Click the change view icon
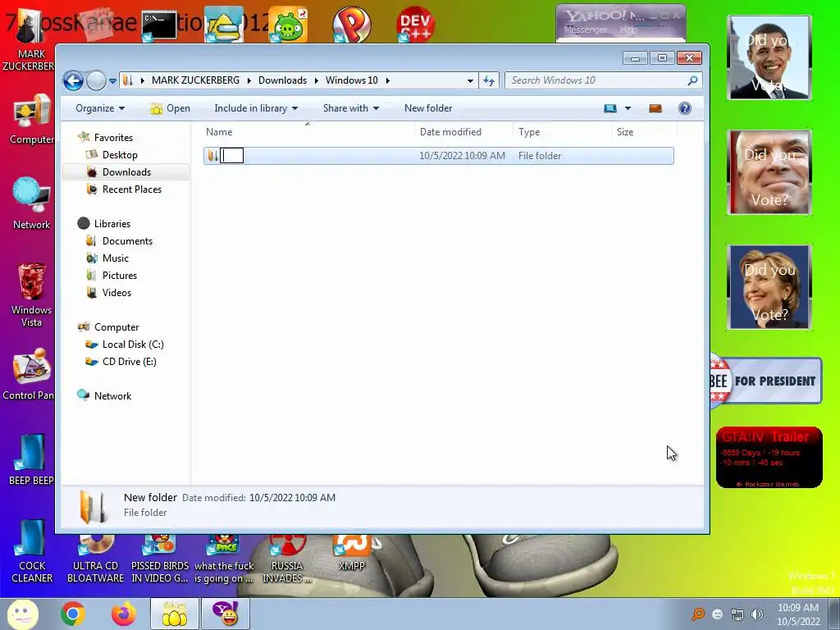840x630 pixels. (x=610, y=108)
